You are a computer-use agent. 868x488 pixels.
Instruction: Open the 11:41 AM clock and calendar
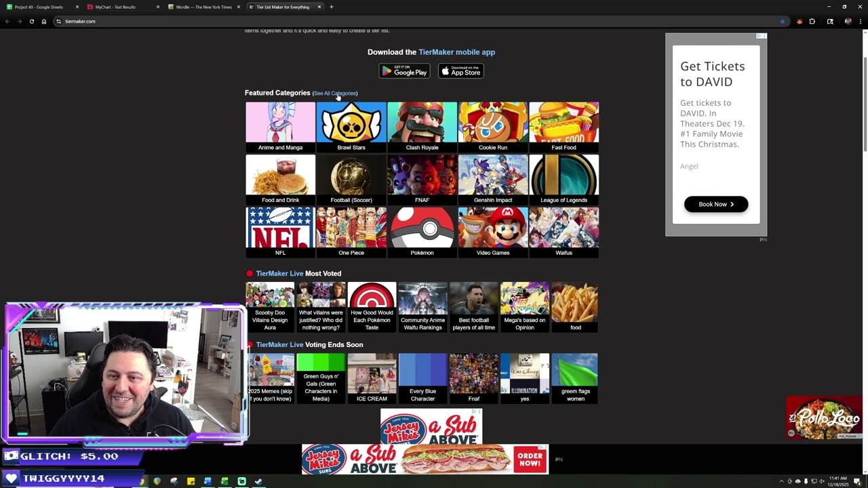[x=838, y=481]
